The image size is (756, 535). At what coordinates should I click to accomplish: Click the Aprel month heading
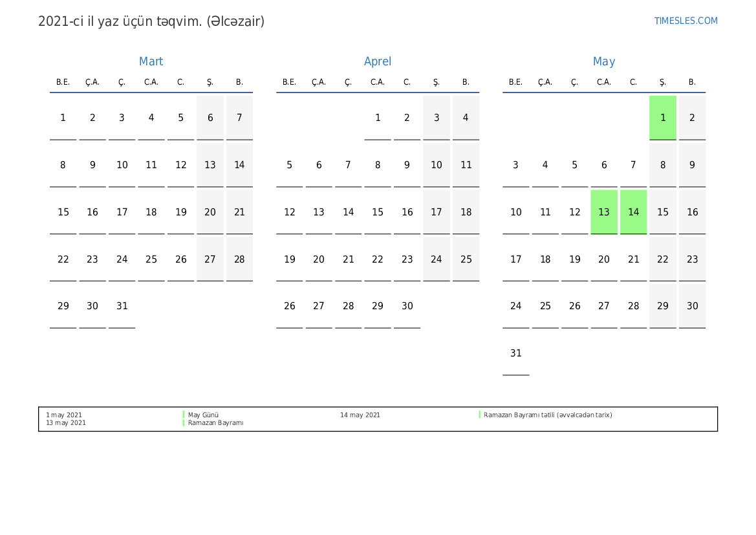tap(378, 61)
